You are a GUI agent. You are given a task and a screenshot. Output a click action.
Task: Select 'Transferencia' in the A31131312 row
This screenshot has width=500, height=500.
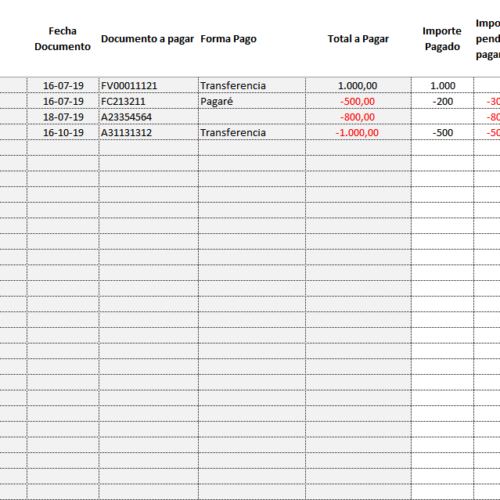[252, 132]
